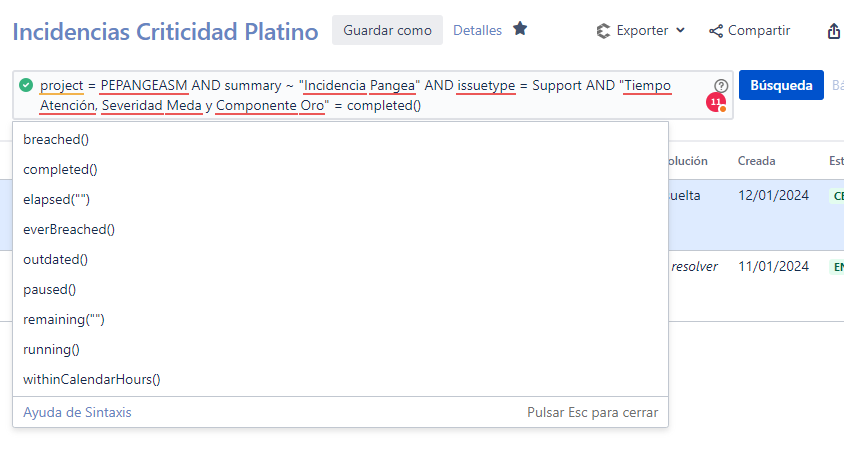This screenshot has width=844, height=466.
Task: Click the Exporter icon
Action: tap(603, 31)
